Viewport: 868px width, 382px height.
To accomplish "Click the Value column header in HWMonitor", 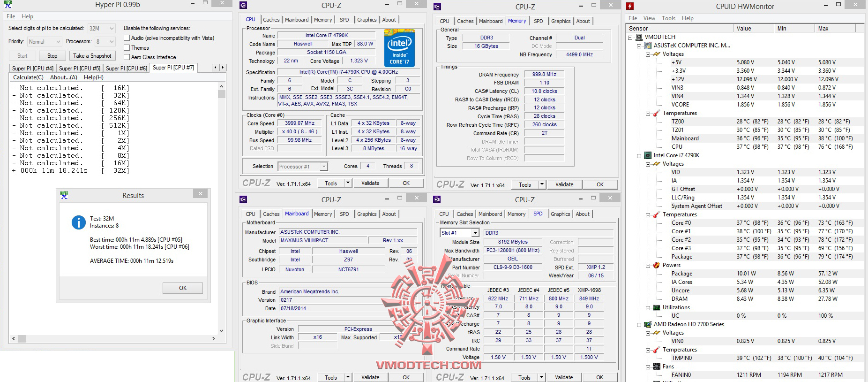I will click(x=754, y=29).
